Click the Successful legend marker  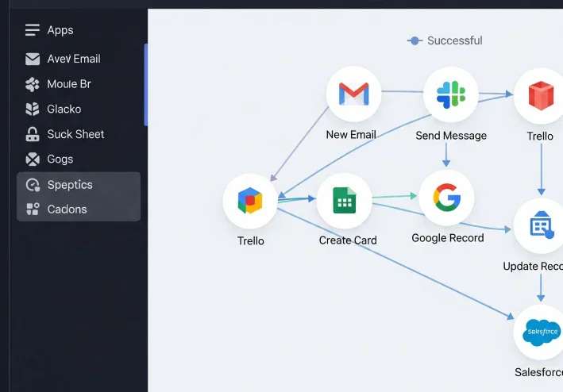(415, 41)
